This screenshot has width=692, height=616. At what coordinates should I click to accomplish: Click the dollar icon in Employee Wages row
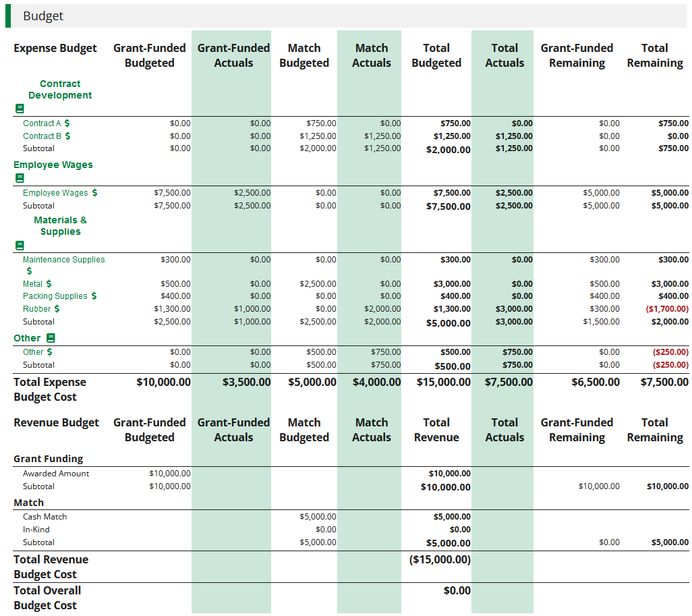[x=94, y=193]
